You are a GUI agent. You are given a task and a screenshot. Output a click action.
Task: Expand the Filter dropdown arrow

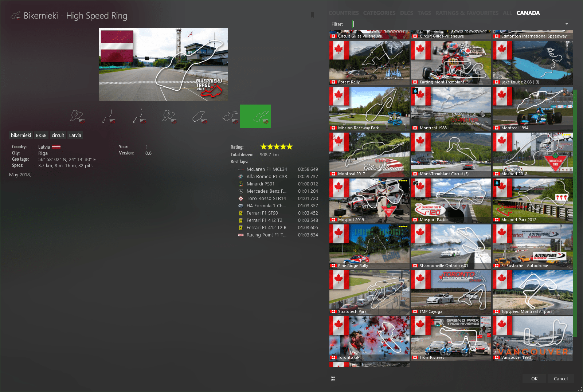point(567,24)
